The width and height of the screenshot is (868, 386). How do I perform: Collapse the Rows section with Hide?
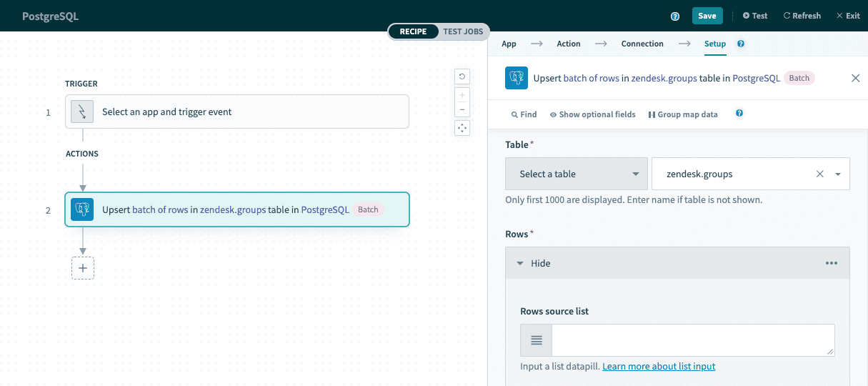click(533, 263)
